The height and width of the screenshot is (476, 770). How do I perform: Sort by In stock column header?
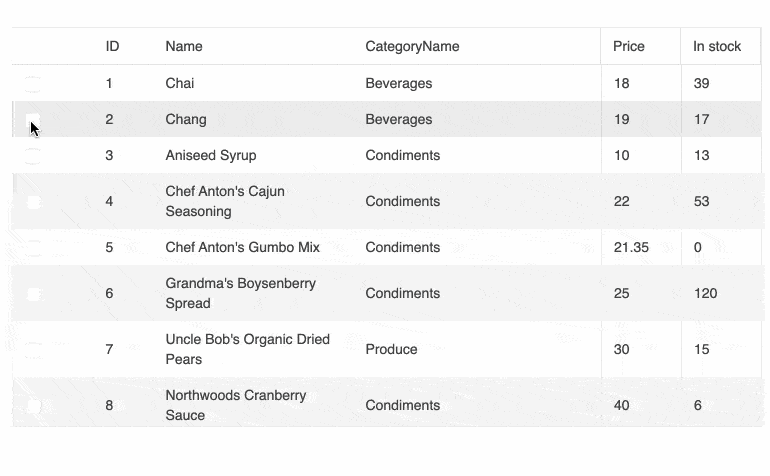point(717,46)
